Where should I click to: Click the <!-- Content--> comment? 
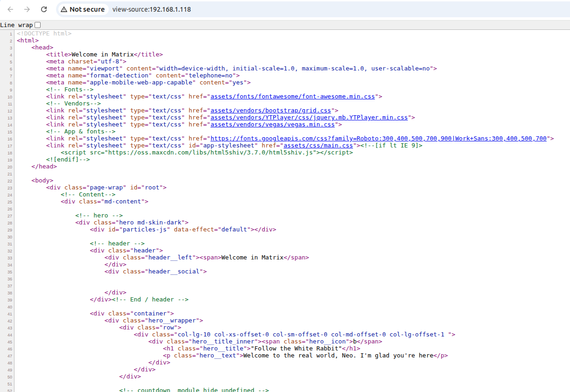(x=88, y=195)
